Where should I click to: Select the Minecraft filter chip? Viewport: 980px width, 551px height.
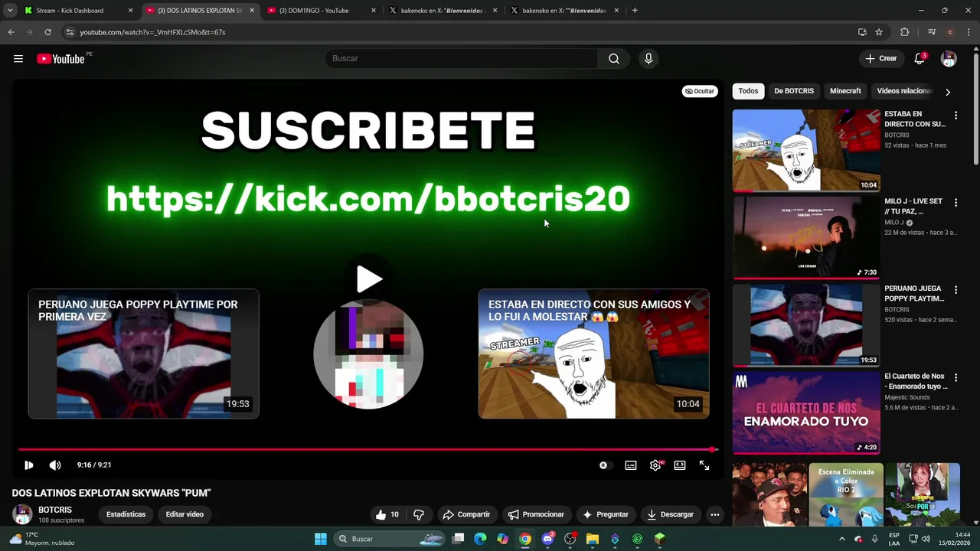(845, 91)
